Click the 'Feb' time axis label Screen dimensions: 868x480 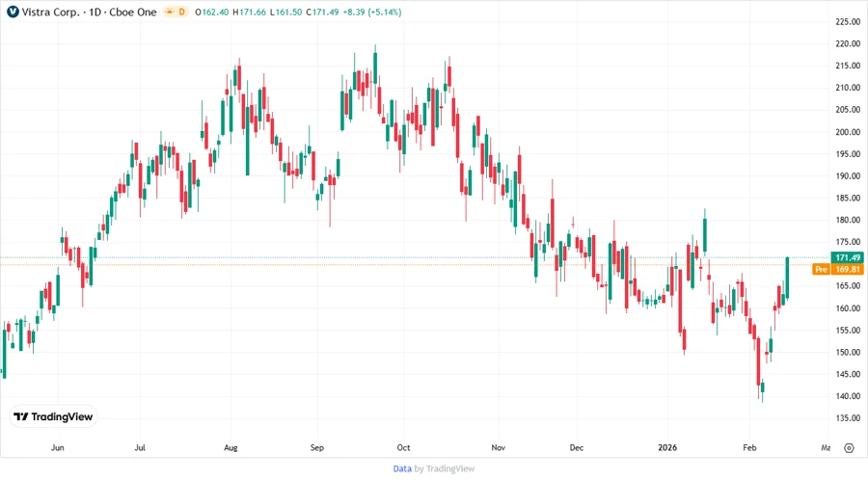(x=749, y=447)
